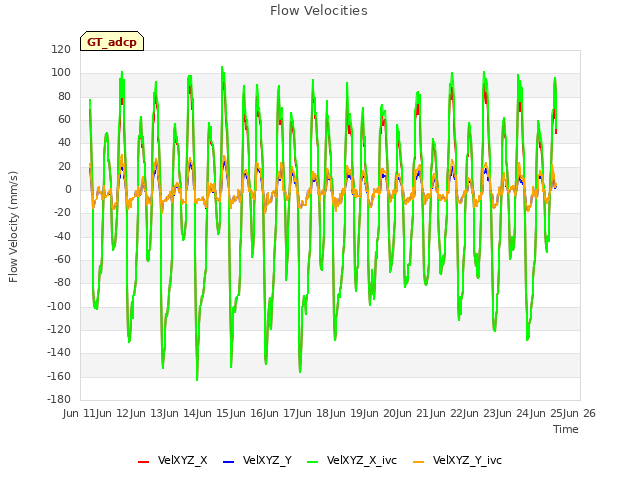Click the -180 y-axis tick label
The width and height of the screenshot is (640, 480).
(59, 399)
